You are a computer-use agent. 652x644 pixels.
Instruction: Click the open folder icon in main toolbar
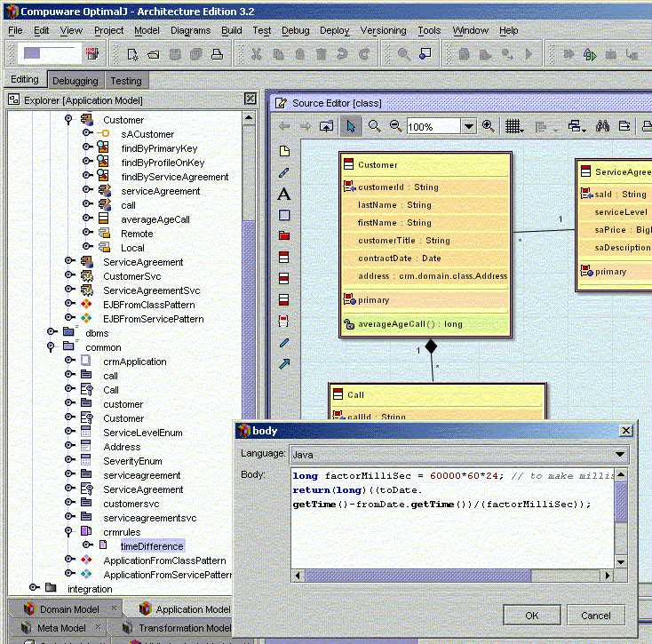coord(154,54)
